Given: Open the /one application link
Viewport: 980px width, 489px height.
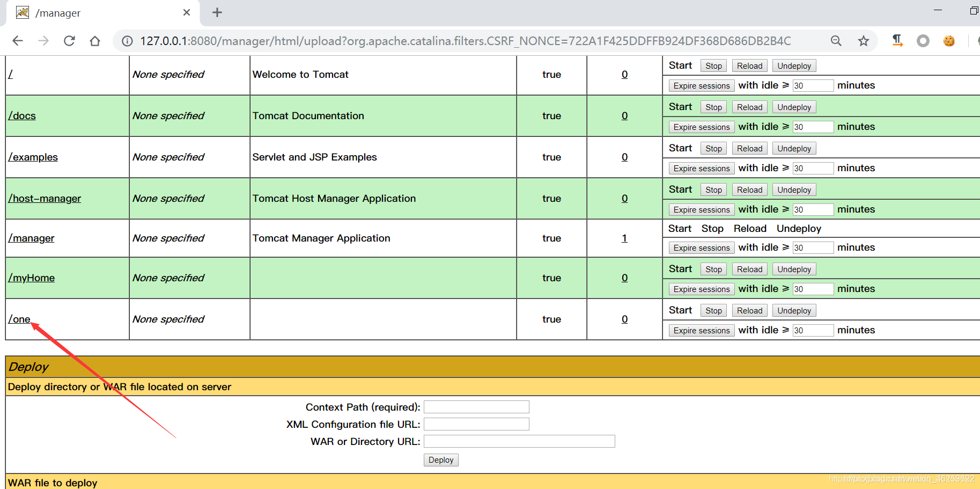Looking at the screenshot, I should [x=19, y=319].
